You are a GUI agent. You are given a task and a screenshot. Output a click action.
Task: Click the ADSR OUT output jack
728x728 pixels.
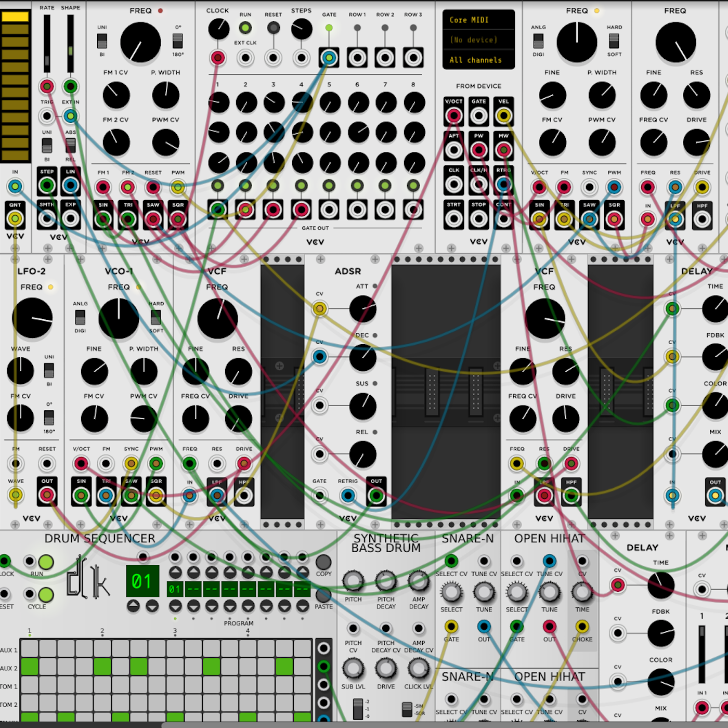point(376,496)
